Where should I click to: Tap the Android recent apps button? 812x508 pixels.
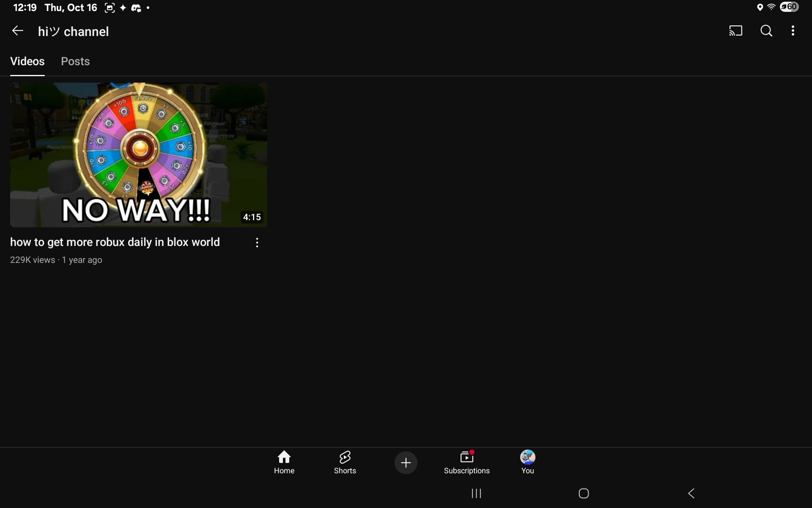point(476,493)
